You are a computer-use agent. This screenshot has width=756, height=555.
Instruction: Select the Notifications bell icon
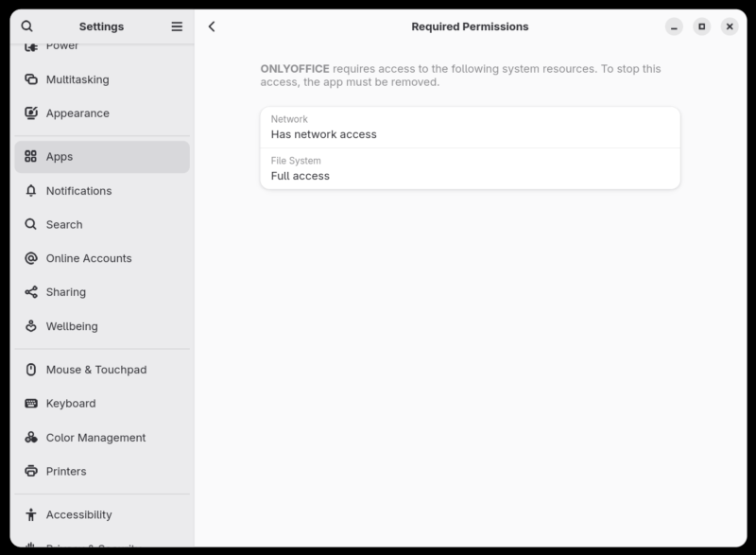pyautogui.click(x=29, y=190)
